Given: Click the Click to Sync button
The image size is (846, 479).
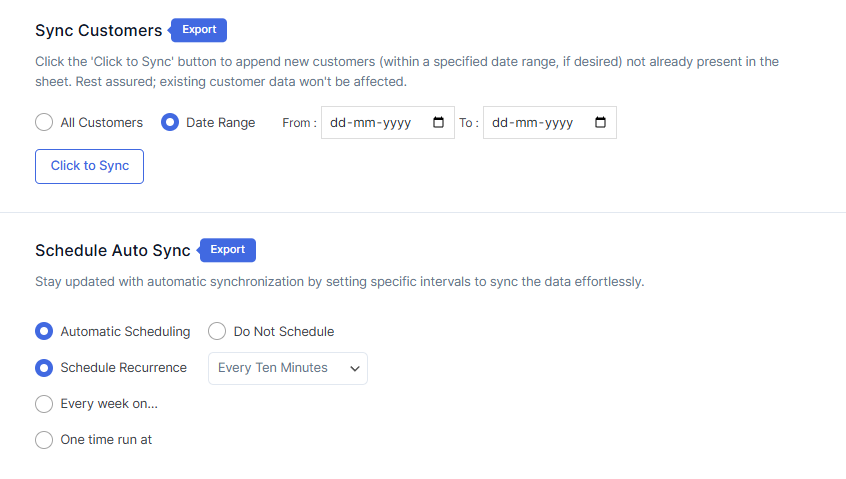Looking at the screenshot, I should point(90,166).
